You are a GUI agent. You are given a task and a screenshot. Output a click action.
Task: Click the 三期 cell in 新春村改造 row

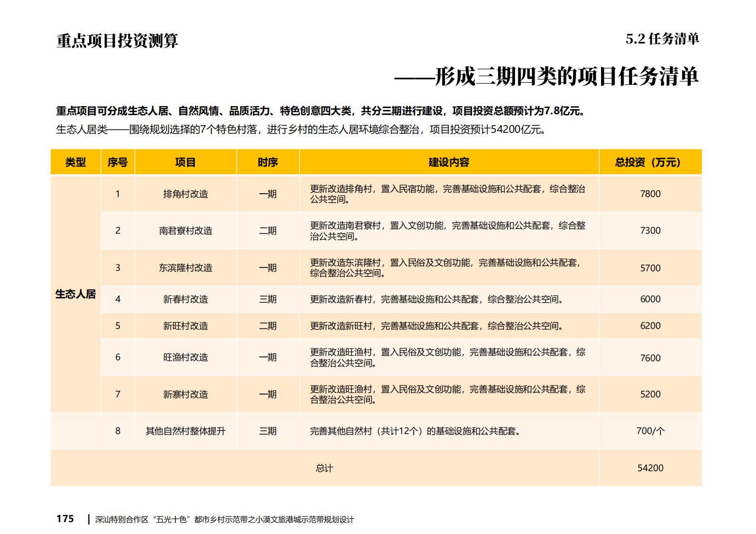click(x=268, y=299)
